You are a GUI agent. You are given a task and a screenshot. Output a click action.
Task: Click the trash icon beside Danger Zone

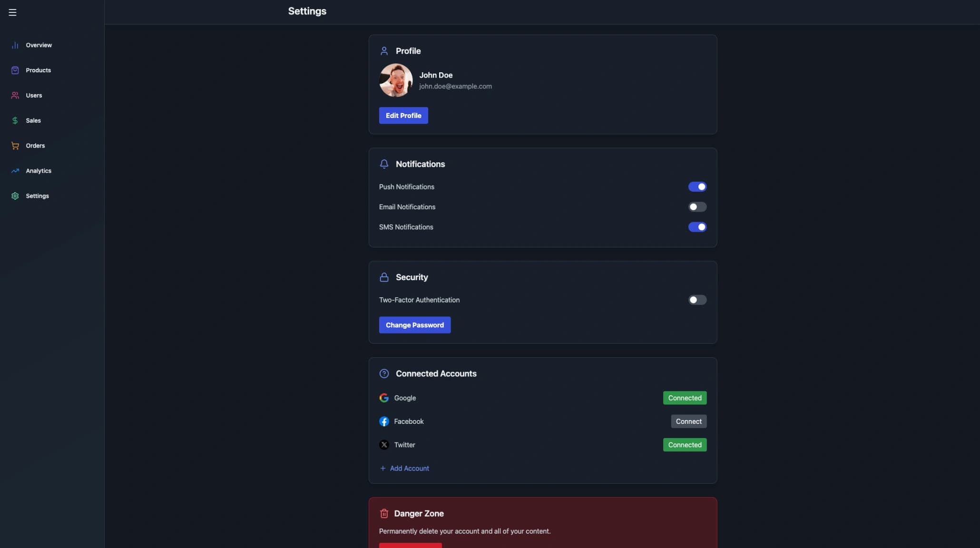pyautogui.click(x=384, y=513)
